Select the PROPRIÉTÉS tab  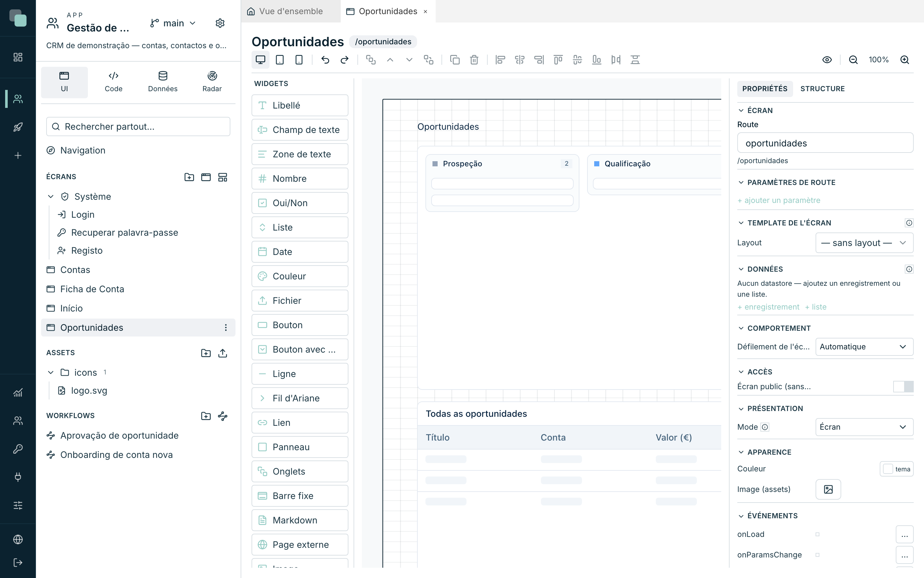point(765,89)
